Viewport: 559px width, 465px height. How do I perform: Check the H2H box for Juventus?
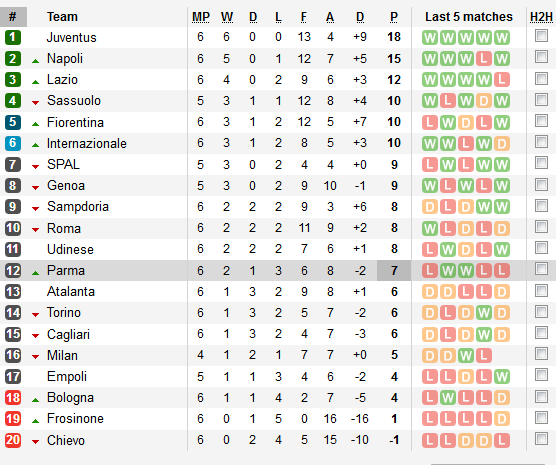point(541,36)
